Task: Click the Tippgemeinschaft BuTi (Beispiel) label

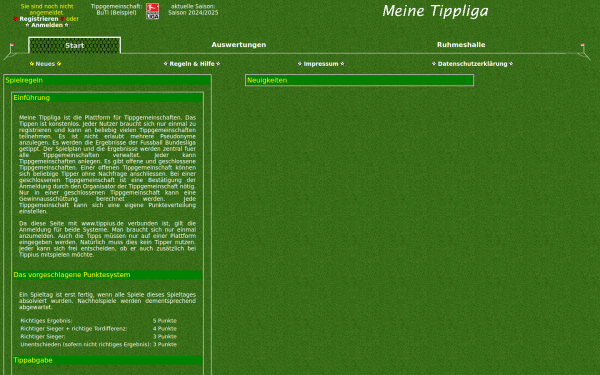Action: click(x=116, y=10)
